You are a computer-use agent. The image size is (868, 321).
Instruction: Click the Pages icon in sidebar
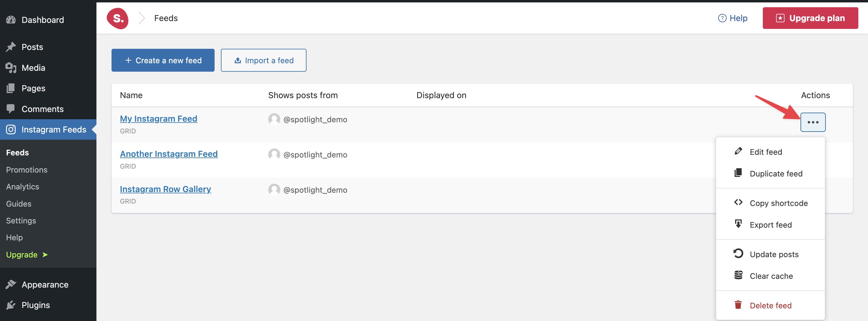[x=11, y=88]
